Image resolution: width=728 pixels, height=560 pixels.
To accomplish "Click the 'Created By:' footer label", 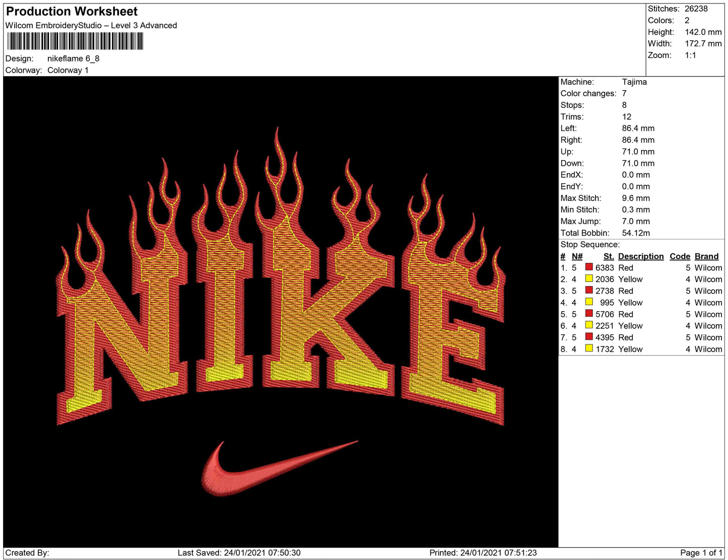I will point(27,552).
